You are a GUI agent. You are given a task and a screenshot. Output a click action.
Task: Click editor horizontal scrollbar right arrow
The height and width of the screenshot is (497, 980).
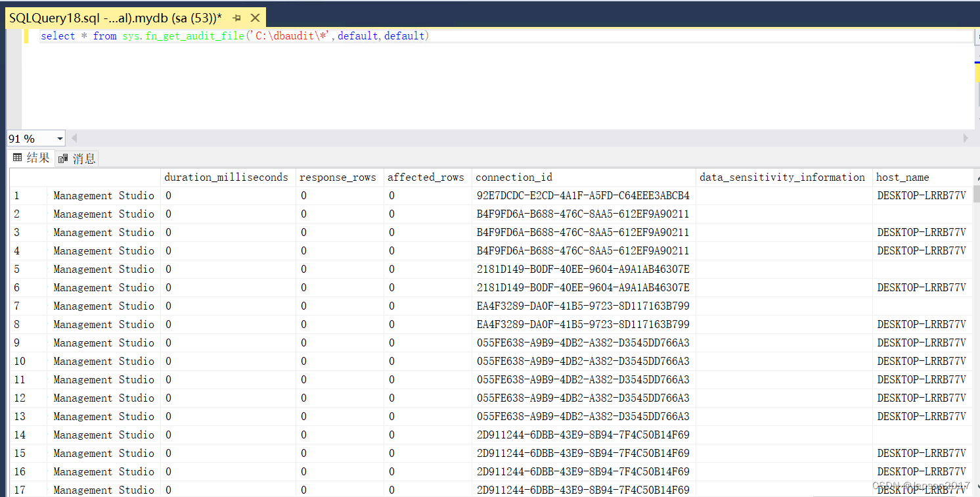(966, 138)
